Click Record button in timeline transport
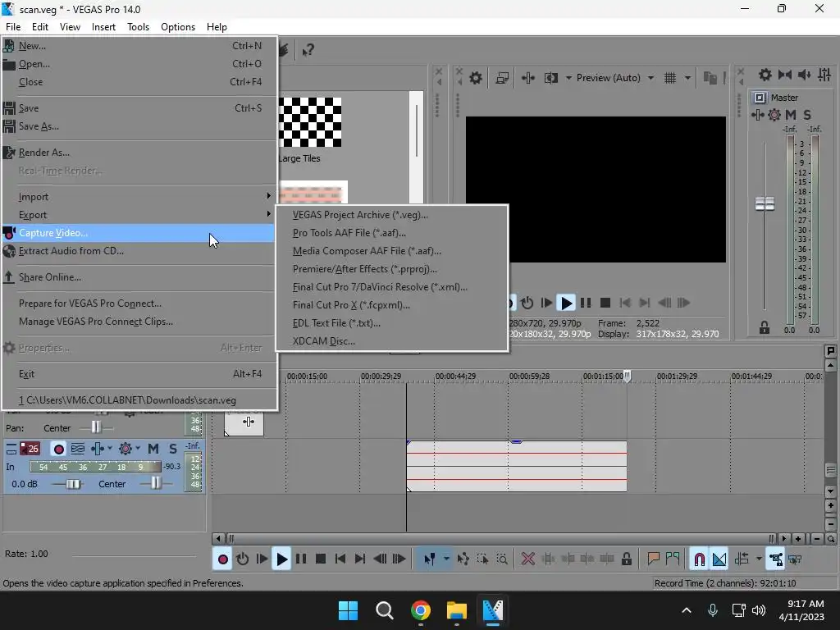 point(223,559)
